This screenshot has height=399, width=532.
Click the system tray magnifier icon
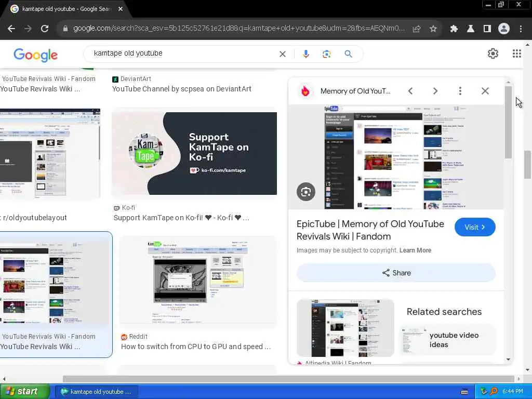[494, 392]
